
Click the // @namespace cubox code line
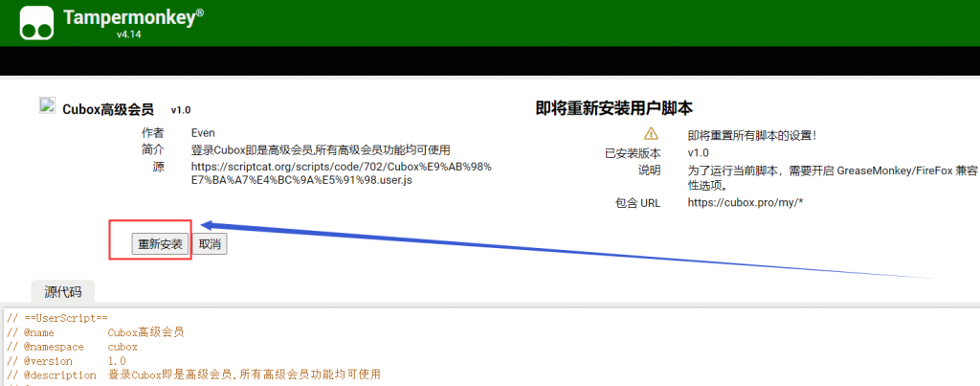tap(72, 347)
